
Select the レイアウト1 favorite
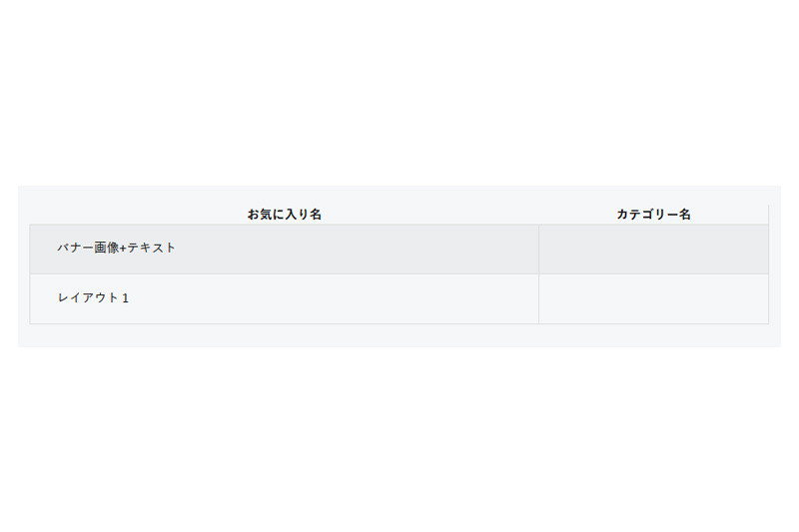93,298
